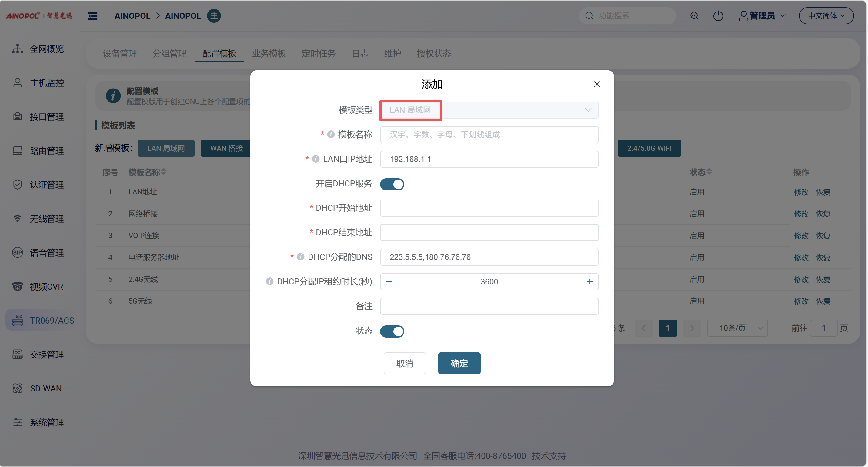Click the magnifier zoom icon in header

point(694,16)
